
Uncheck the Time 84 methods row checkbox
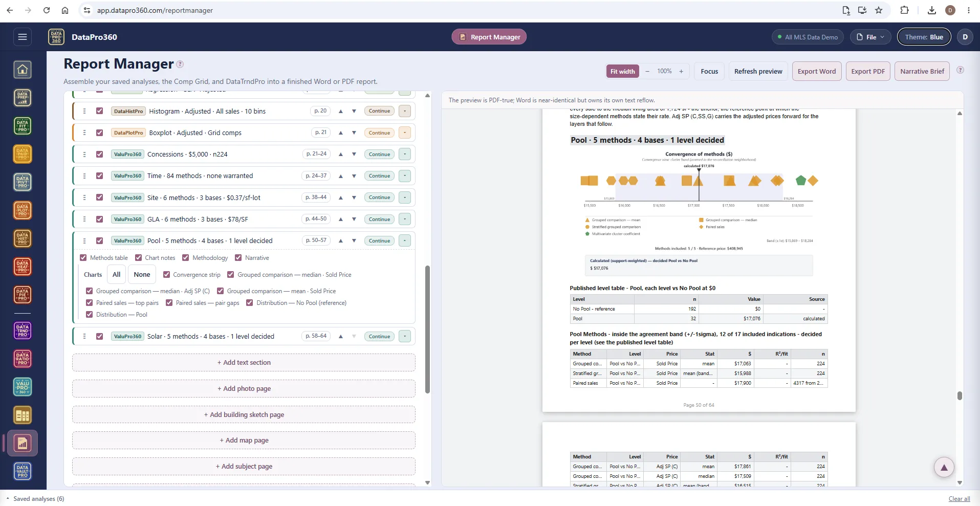[100, 175]
